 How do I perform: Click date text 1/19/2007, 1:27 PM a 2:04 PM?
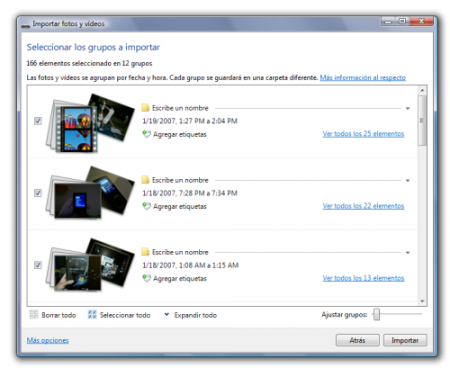pos(190,121)
